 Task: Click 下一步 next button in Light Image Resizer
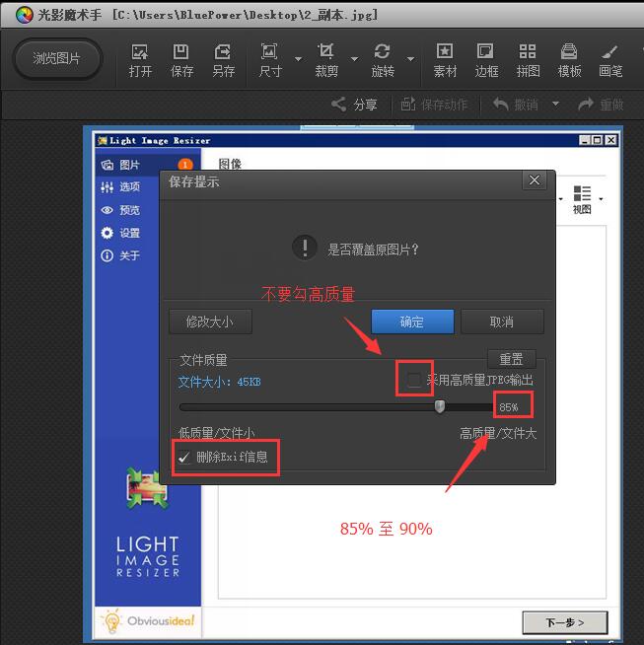tap(565, 622)
